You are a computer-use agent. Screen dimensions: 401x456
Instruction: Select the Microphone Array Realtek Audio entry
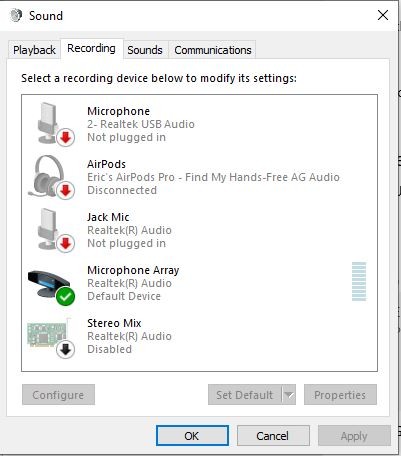coord(199,283)
